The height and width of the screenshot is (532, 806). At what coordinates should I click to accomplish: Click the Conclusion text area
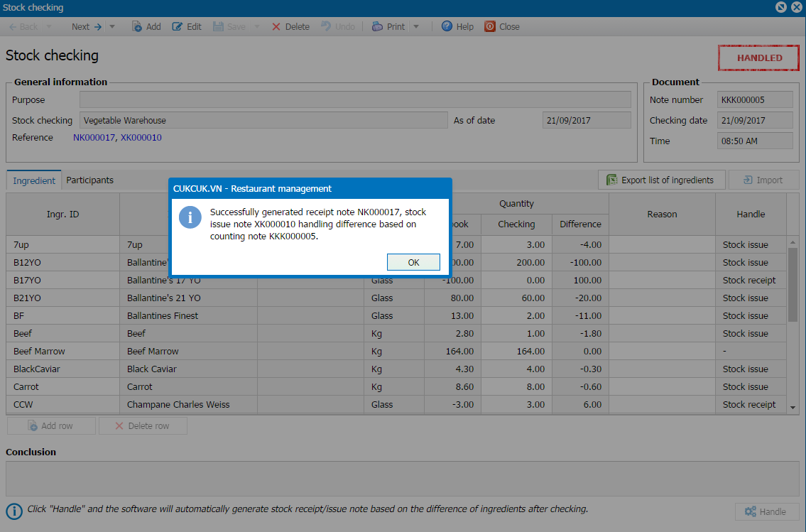(403, 479)
